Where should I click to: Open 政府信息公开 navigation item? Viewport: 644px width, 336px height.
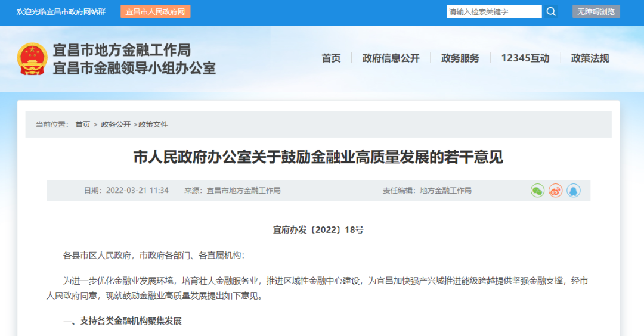[391, 58]
